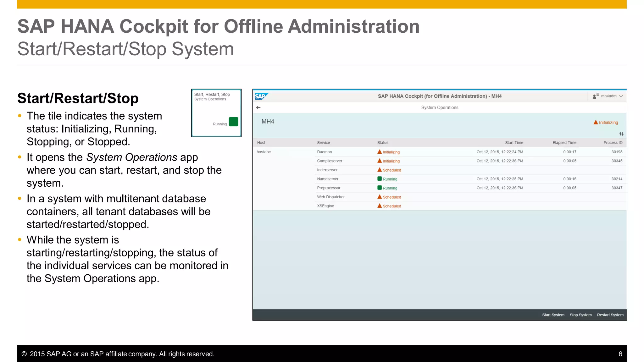Screen dimensions: 644x362
Task: Click the cockpit title ending in MH4
Action: point(440,96)
